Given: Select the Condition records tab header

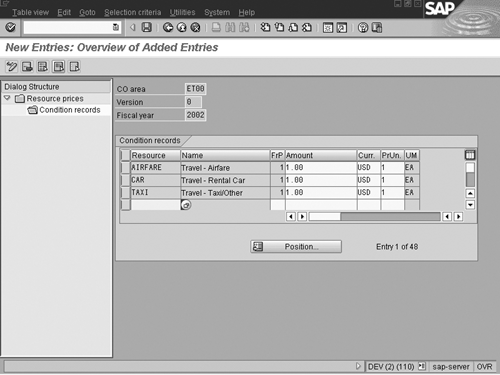Looking at the screenshot, I should click(x=150, y=140).
